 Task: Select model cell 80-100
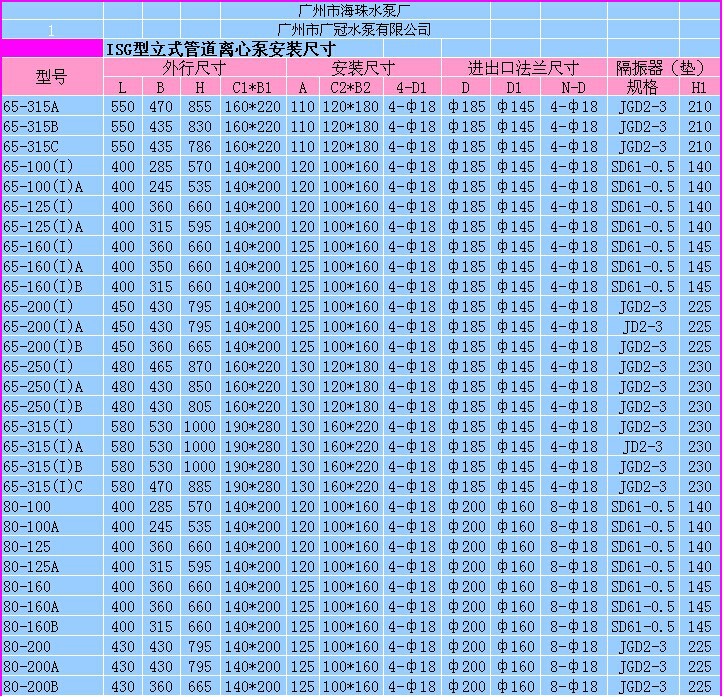point(52,506)
